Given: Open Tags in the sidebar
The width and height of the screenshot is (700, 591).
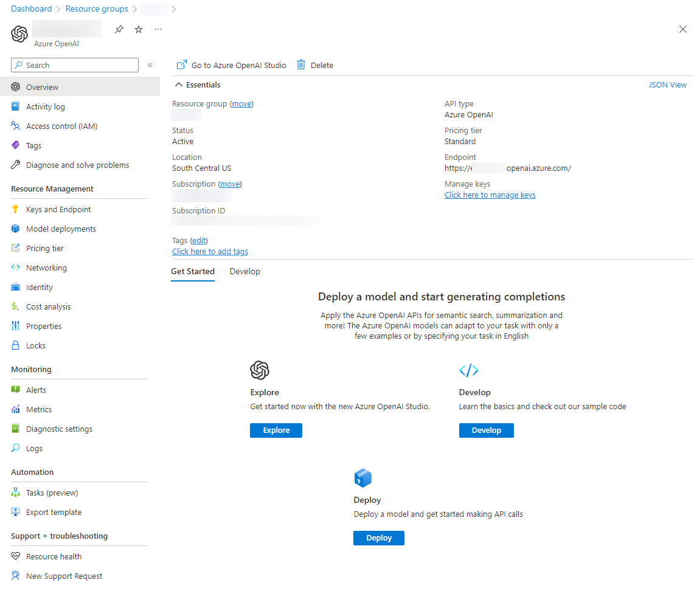Looking at the screenshot, I should [x=33, y=145].
